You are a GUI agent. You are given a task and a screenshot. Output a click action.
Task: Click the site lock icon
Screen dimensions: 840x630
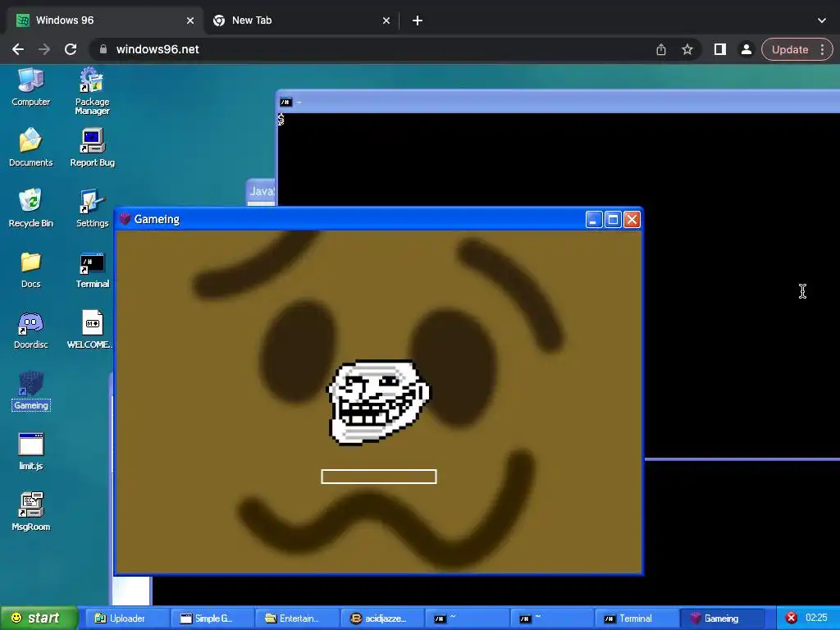[103, 49]
